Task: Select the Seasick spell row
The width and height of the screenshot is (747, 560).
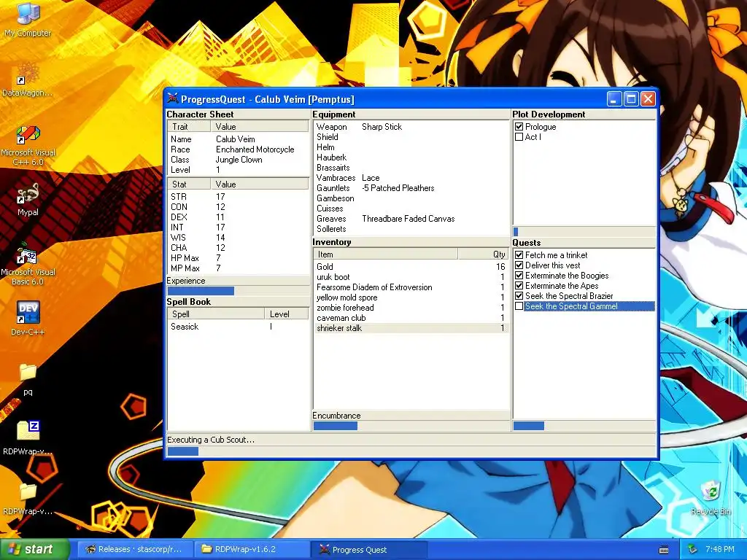Action: (239, 327)
